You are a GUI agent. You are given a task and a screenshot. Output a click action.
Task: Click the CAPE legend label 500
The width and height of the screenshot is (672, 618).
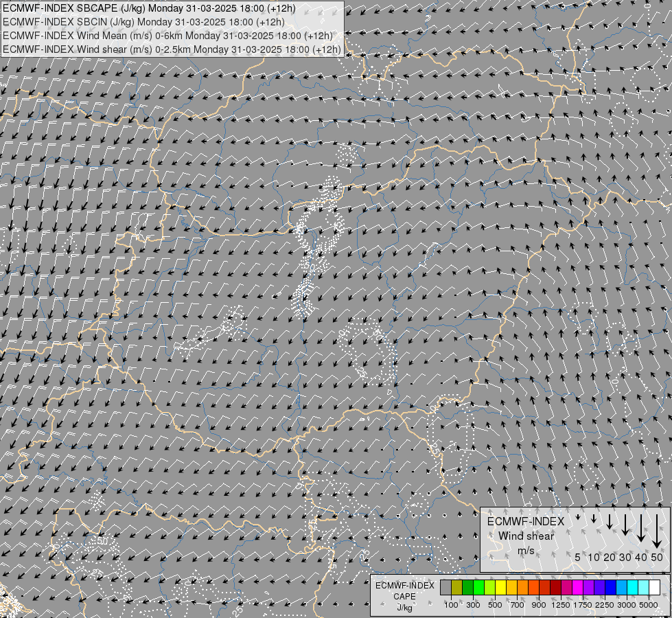tap(495, 605)
